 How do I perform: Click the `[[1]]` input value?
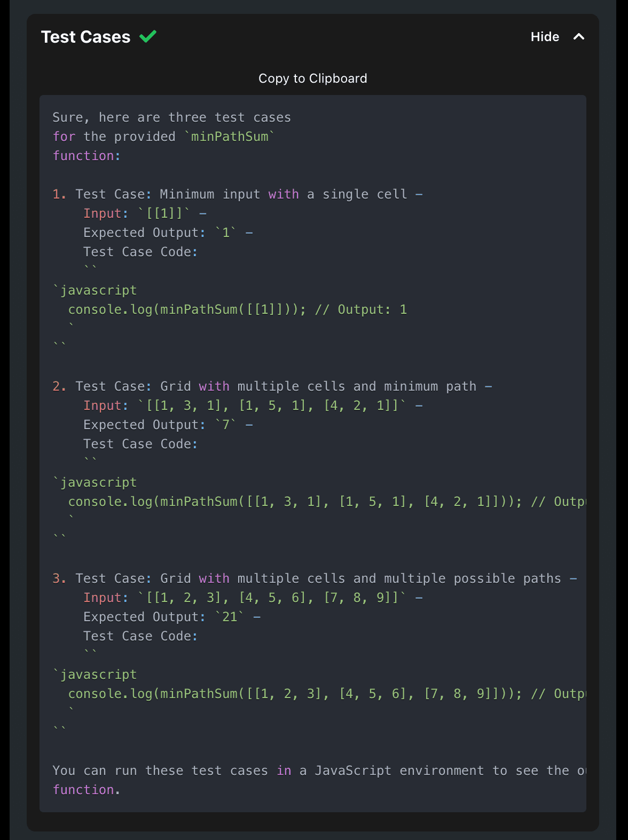163,213
